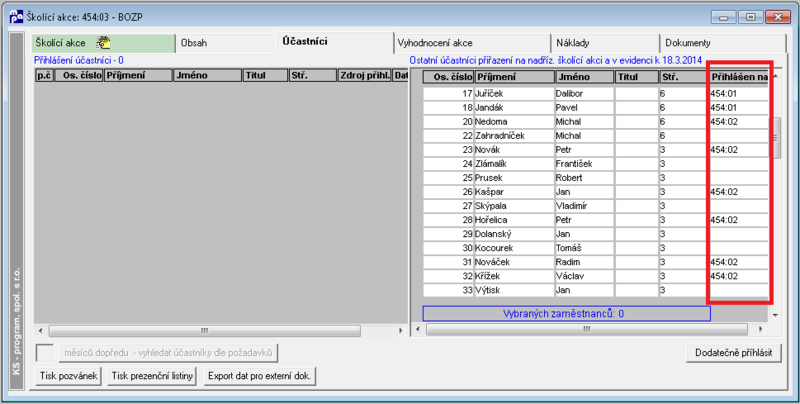Screen dimensions: 800x404
Task: Click the Přihlášen na column header
Action: 739,77
